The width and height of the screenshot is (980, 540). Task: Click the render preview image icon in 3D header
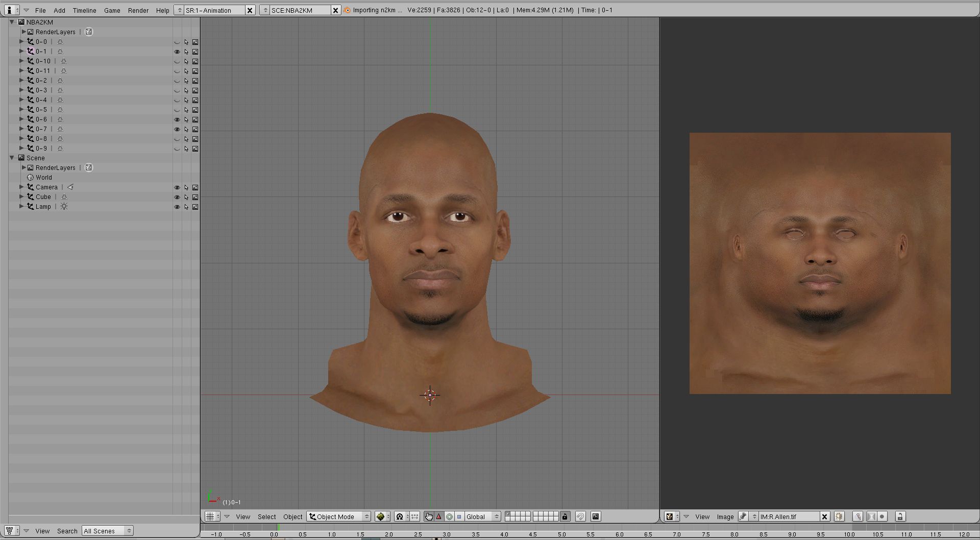(595, 517)
